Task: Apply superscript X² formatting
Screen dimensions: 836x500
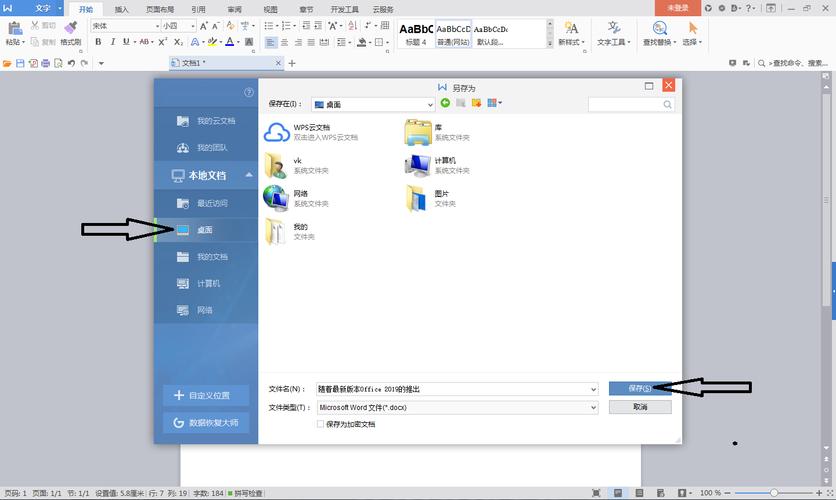Action: click(163, 42)
